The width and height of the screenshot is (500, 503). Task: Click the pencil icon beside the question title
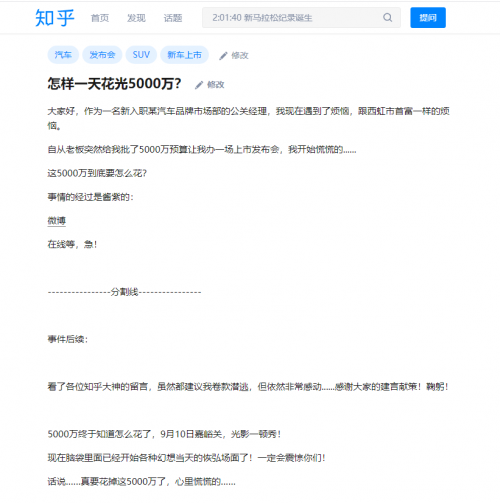pos(199,85)
